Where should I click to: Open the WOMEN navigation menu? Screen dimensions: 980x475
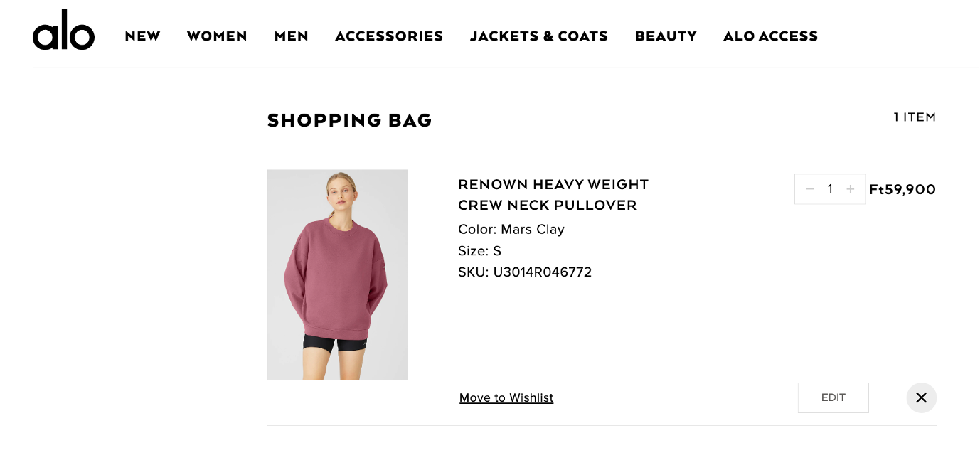point(217,36)
